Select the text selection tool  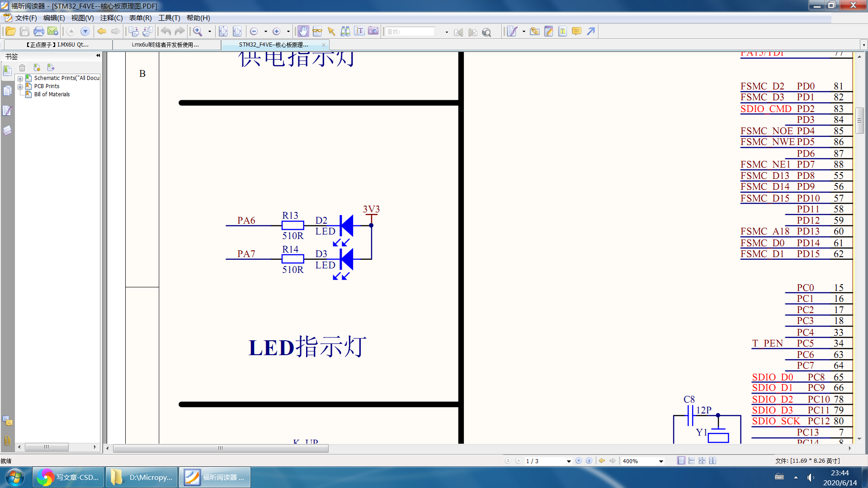click(359, 31)
